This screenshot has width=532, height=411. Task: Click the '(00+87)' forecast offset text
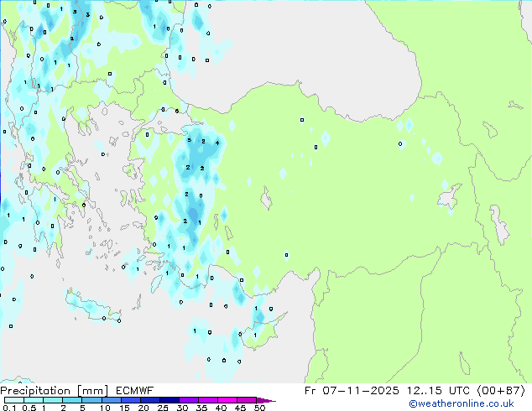coord(501,391)
